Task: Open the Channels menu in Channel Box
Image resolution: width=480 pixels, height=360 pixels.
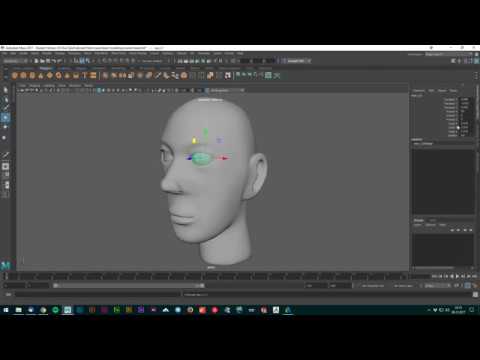Action: [419, 91]
